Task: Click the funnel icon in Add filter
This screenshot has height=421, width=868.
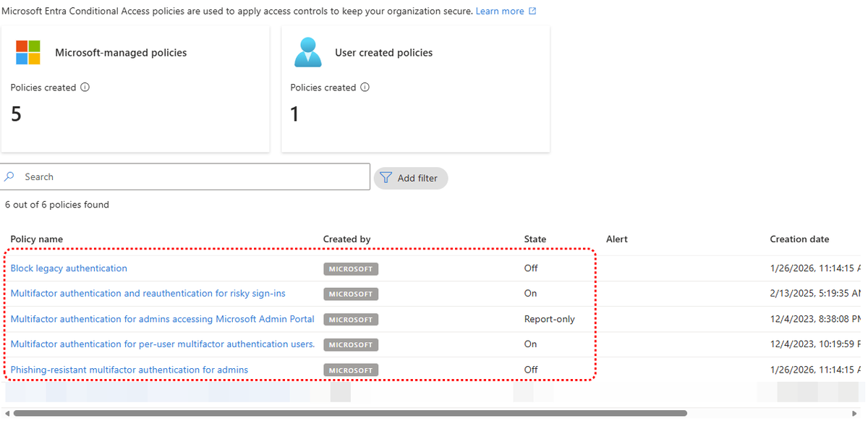Action: click(x=386, y=178)
